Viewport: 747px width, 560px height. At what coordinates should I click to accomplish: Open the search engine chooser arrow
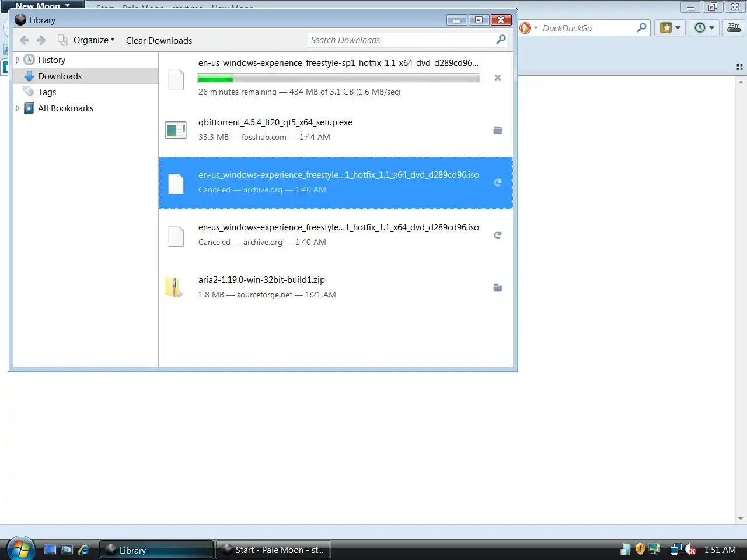pos(536,28)
